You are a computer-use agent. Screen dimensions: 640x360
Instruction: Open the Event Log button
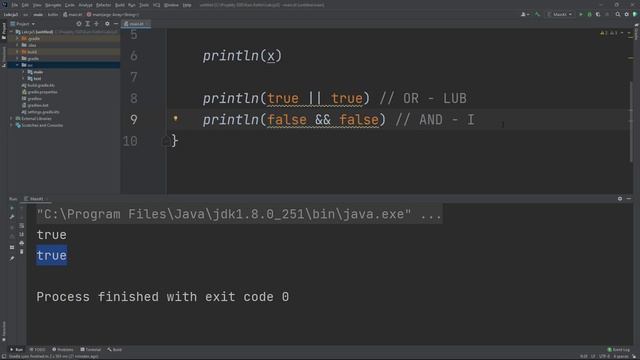point(618,350)
